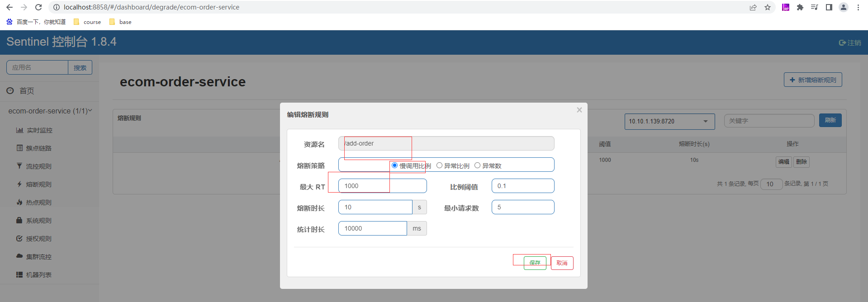Image resolution: width=868 pixels, height=302 pixels.
Task: Select 异常比例 radio button
Action: [x=439, y=165]
